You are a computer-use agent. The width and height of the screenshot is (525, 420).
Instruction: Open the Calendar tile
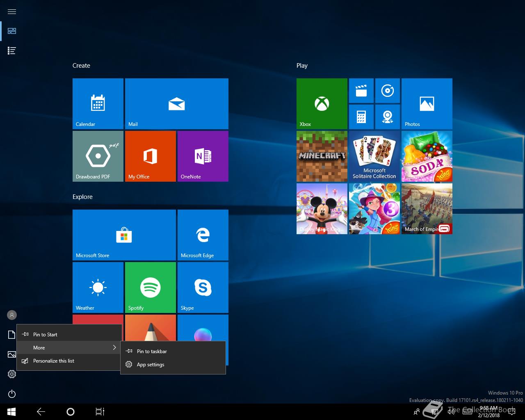[98, 104]
